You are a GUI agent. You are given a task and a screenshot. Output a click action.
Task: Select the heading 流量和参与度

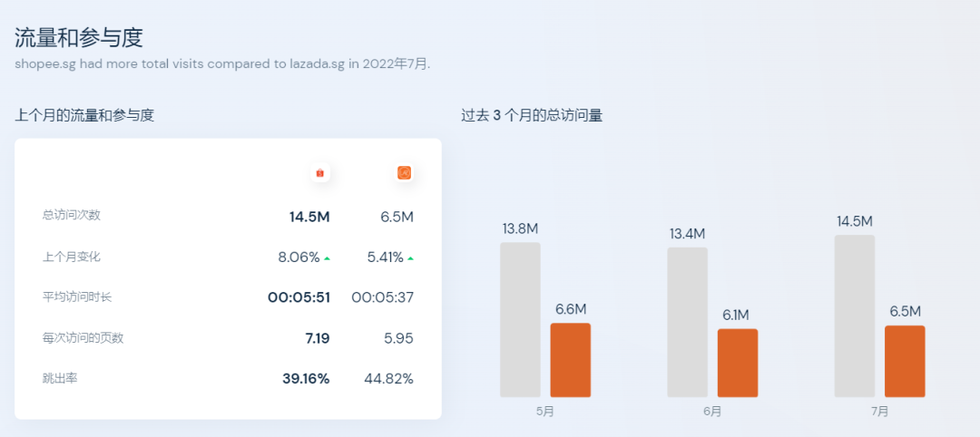(79, 37)
